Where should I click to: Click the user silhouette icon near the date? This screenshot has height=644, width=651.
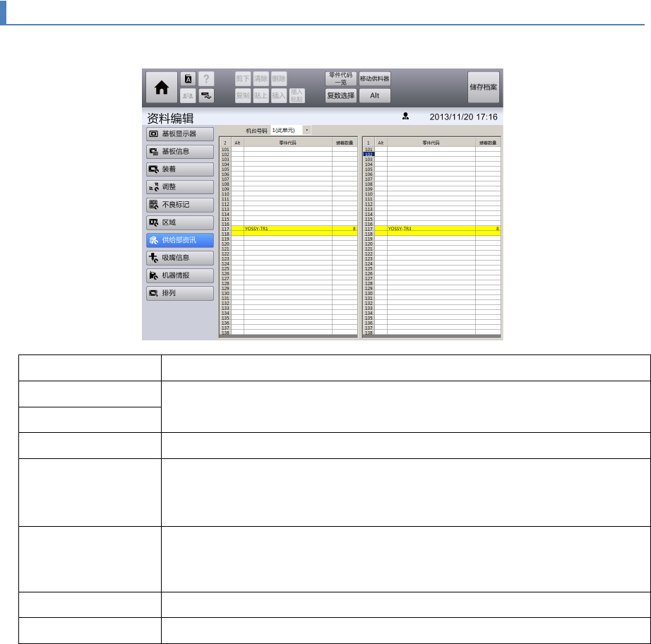tap(405, 117)
